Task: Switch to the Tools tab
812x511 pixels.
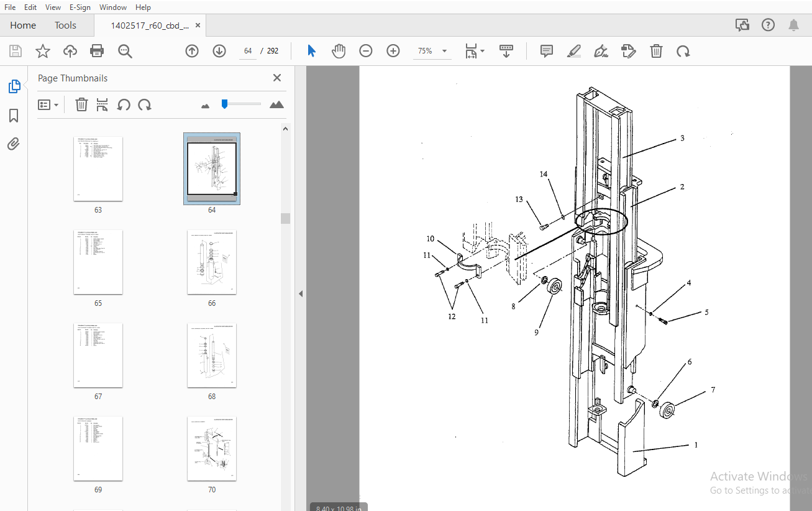Action: (65, 25)
